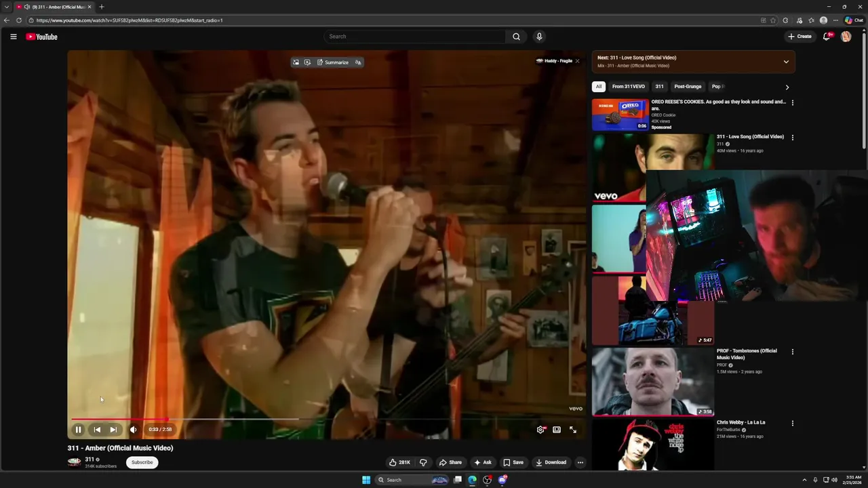
Task: Click the translate icon beside Summarize
Action: click(x=358, y=62)
